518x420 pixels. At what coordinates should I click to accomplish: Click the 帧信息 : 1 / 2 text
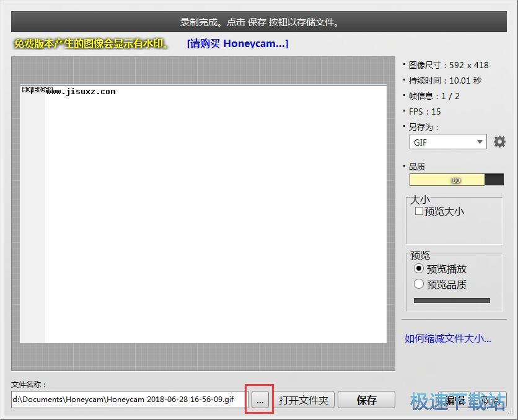pos(434,96)
